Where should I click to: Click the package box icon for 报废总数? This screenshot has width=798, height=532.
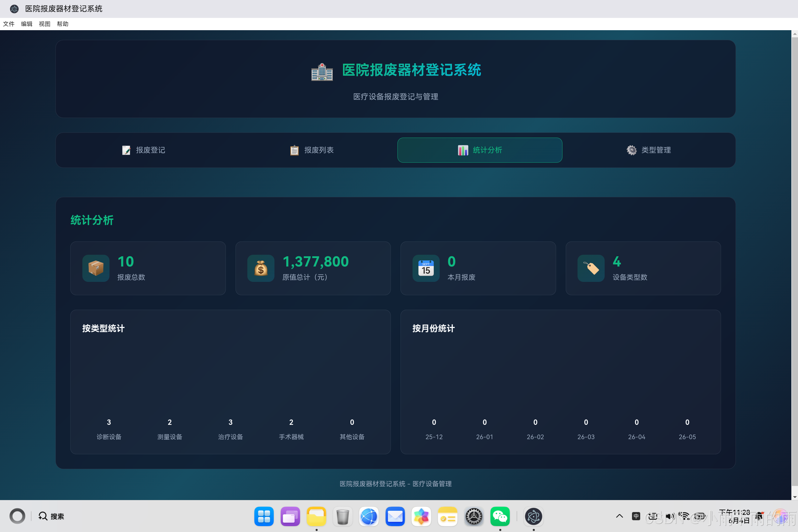pyautogui.click(x=96, y=268)
